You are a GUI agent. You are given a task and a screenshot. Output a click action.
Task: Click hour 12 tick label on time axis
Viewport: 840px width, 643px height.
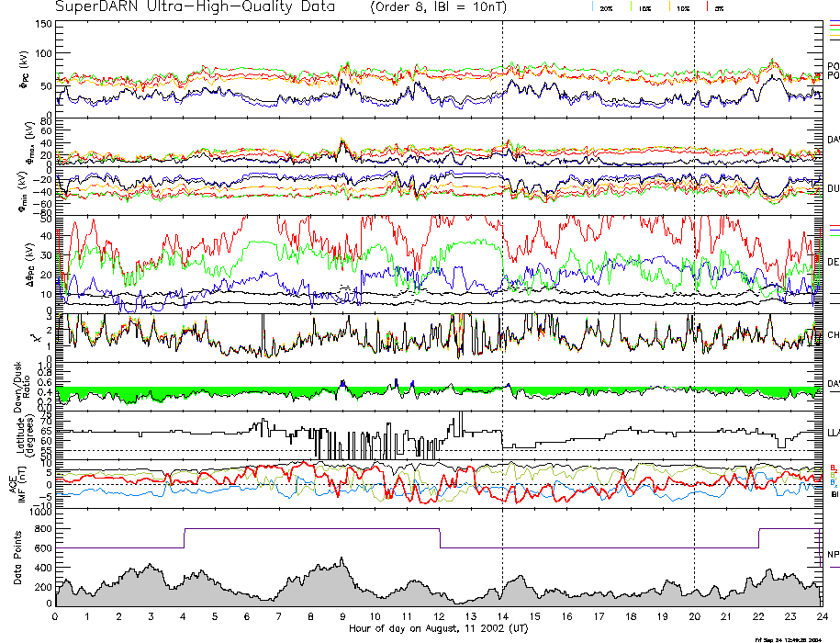(439, 616)
